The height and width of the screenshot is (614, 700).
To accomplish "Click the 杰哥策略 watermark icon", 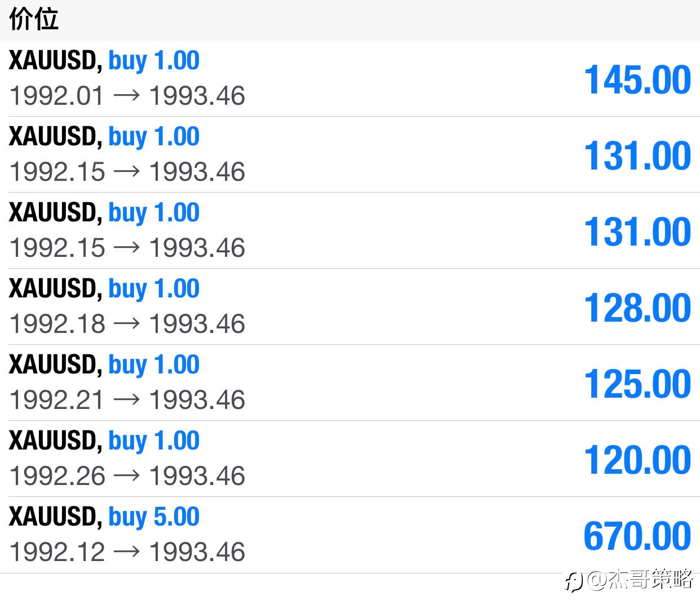I will [574, 581].
